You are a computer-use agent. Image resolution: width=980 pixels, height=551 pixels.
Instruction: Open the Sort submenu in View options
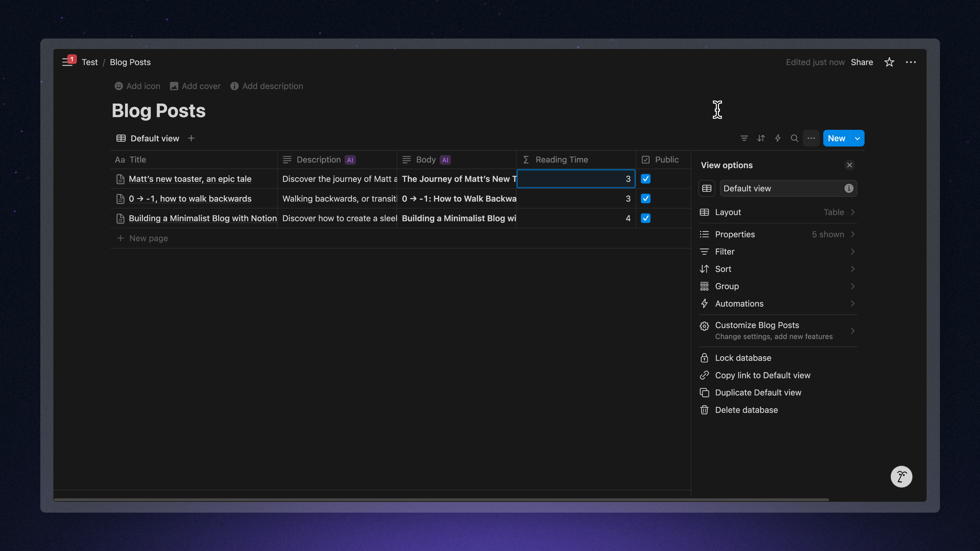click(x=778, y=269)
